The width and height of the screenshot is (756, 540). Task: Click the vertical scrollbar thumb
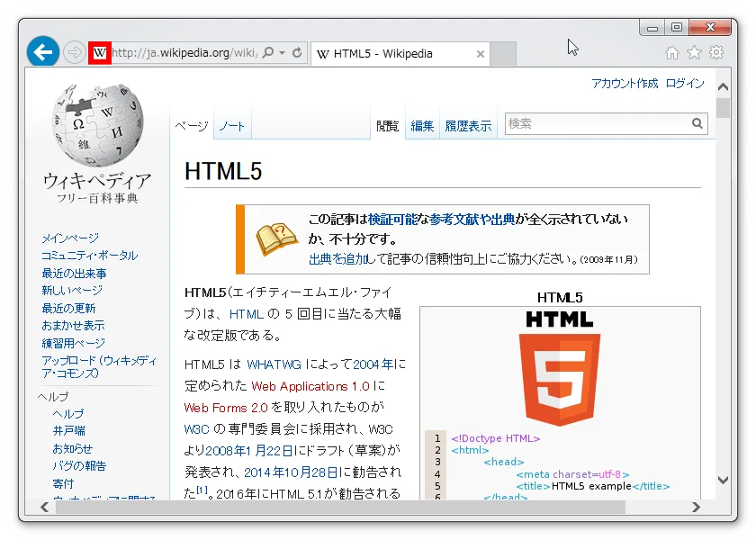(723, 108)
